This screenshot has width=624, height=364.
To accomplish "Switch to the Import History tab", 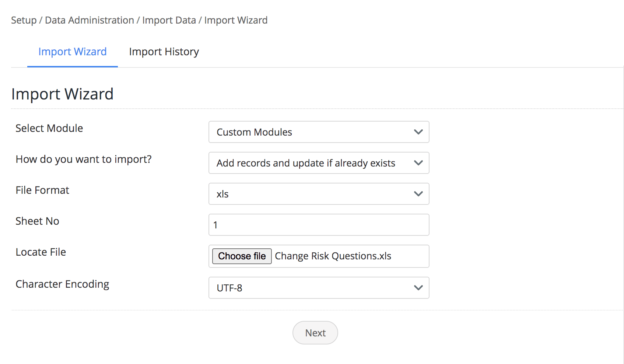I will click(164, 52).
